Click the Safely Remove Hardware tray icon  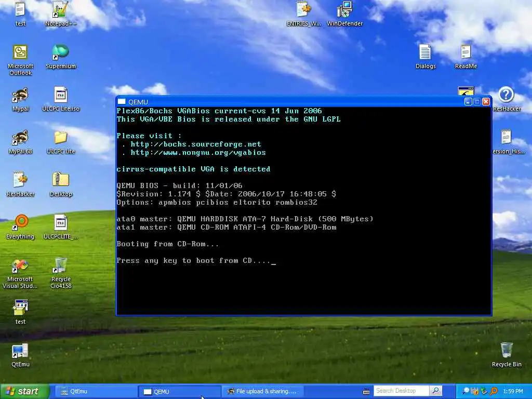[x=484, y=391]
